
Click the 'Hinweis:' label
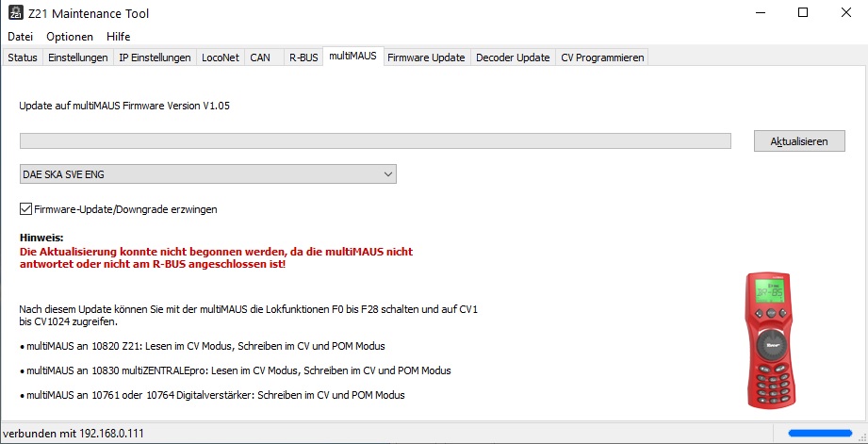[x=41, y=238]
